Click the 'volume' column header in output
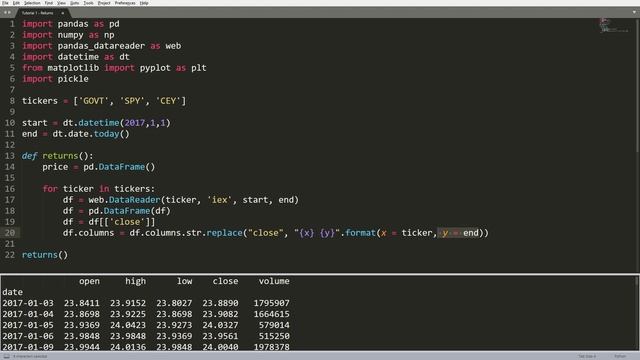The width and height of the screenshot is (640, 360). coord(274,281)
